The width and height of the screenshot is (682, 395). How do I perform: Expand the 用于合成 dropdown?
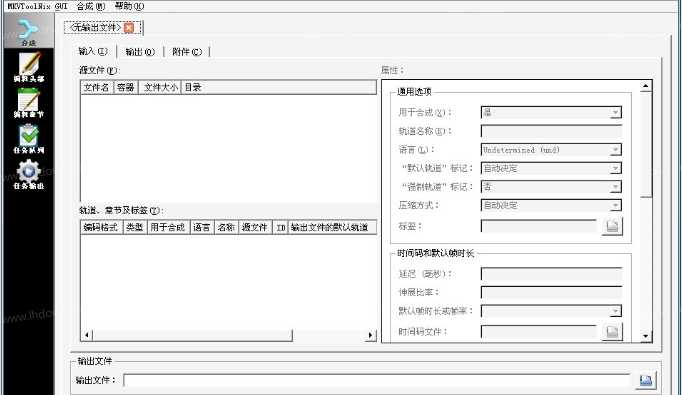[615, 113]
